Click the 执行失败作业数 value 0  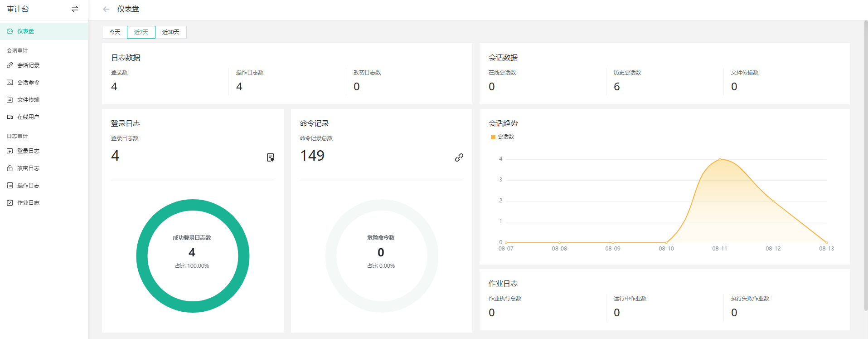click(x=734, y=313)
